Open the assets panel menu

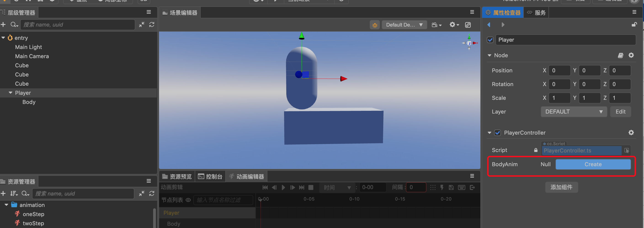(149, 181)
